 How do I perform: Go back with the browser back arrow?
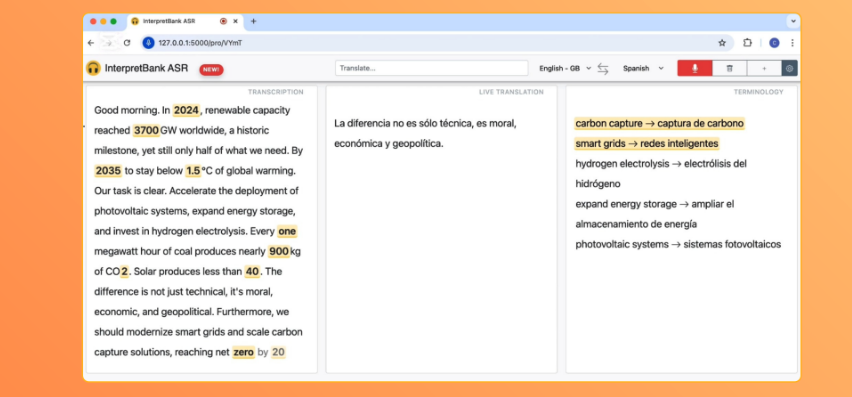(x=91, y=43)
